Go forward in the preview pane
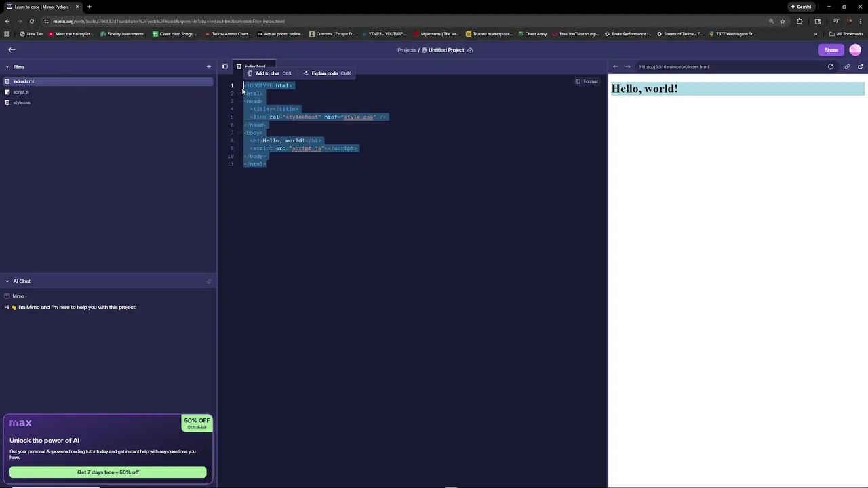Image resolution: width=868 pixels, height=488 pixels. tap(628, 66)
